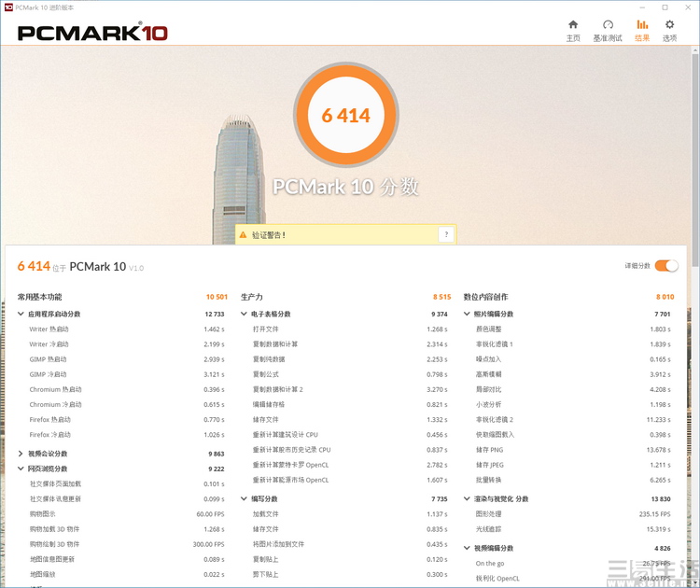The height and width of the screenshot is (588, 700).
Task: Select the 常用基本功能 category heading
Action: click(40, 297)
